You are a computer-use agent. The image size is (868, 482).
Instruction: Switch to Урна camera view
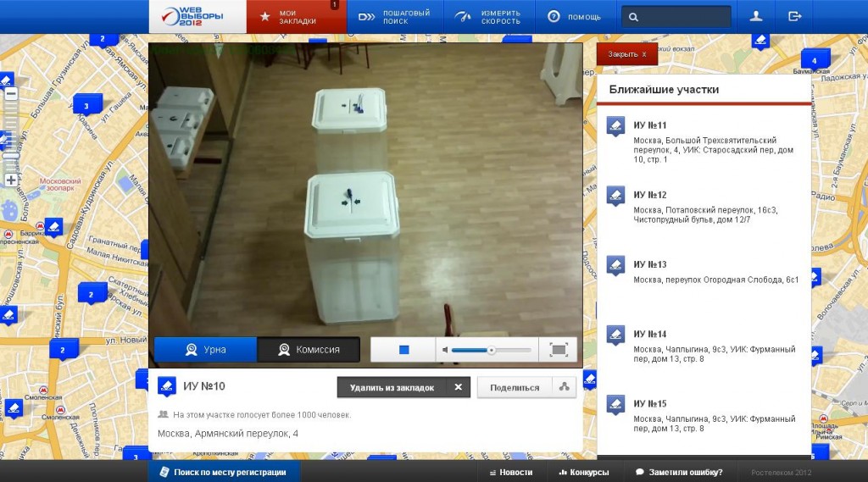(x=205, y=350)
